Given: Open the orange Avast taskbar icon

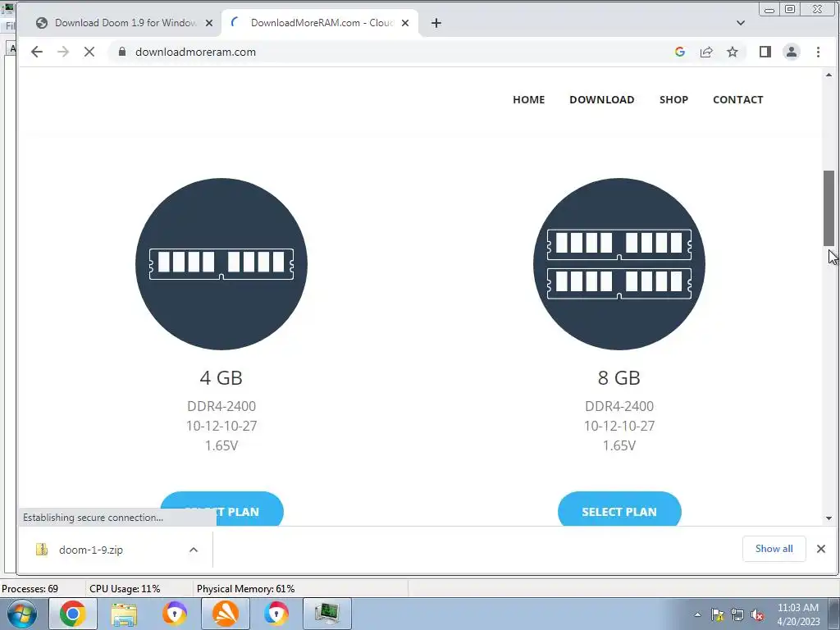Looking at the screenshot, I should point(226,614).
